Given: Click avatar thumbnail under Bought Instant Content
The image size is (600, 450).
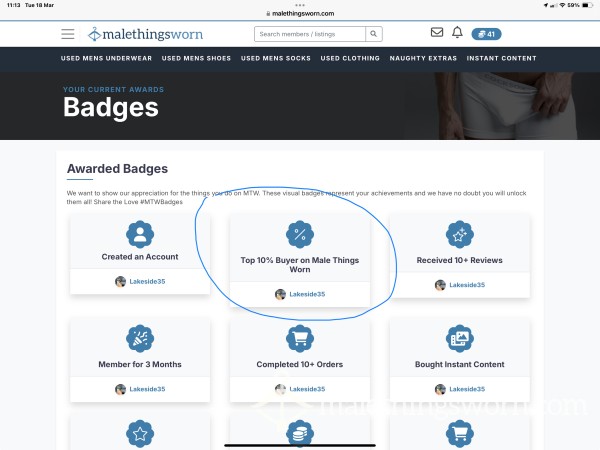Looking at the screenshot, I should tap(440, 389).
